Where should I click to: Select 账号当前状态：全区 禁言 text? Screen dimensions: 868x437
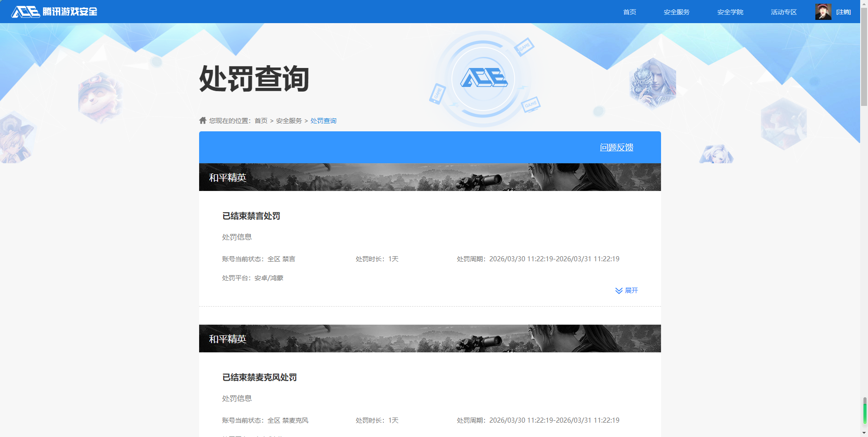pyautogui.click(x=259, y=259)
